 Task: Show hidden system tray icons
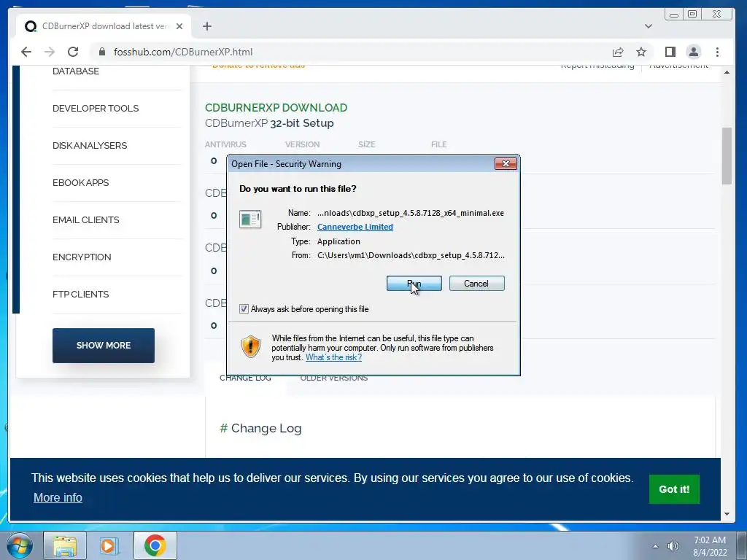[656, 546]
